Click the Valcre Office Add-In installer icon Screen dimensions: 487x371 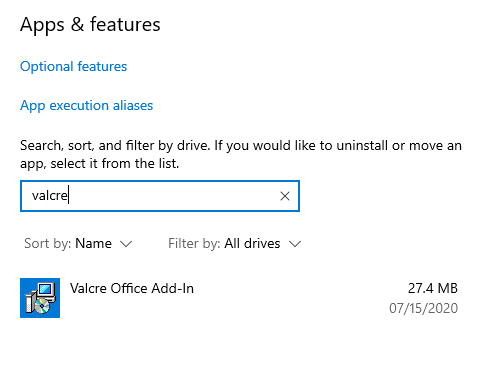pyautogui.click(x=40, y=298)
